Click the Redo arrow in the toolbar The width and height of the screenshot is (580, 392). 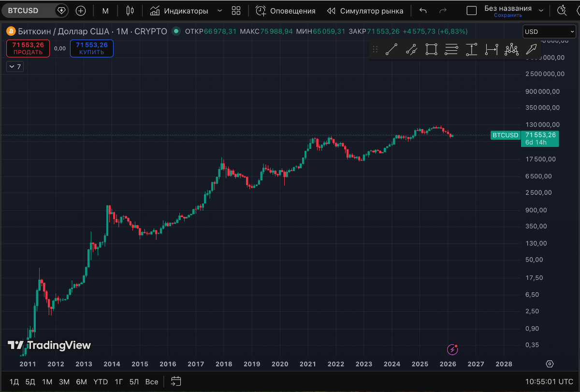click(x=443, y=10)
